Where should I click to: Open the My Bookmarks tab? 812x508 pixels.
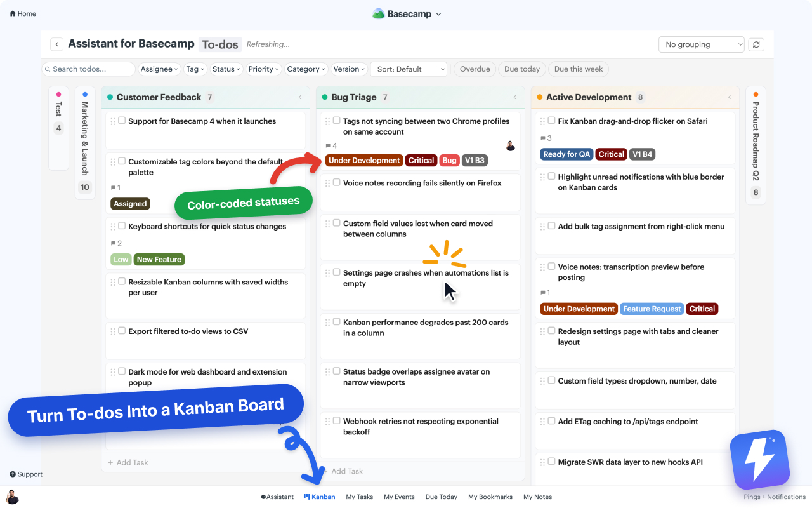[x=490, y=497]
